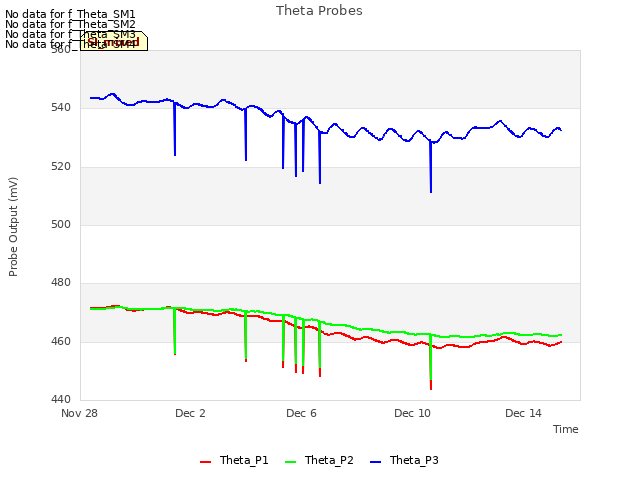Select the Probe Output (mV) axis label

[x=13, y=227]
